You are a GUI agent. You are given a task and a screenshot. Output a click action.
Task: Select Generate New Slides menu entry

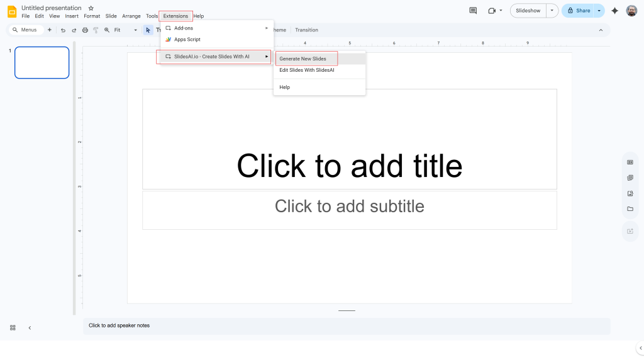coord(303,59)
